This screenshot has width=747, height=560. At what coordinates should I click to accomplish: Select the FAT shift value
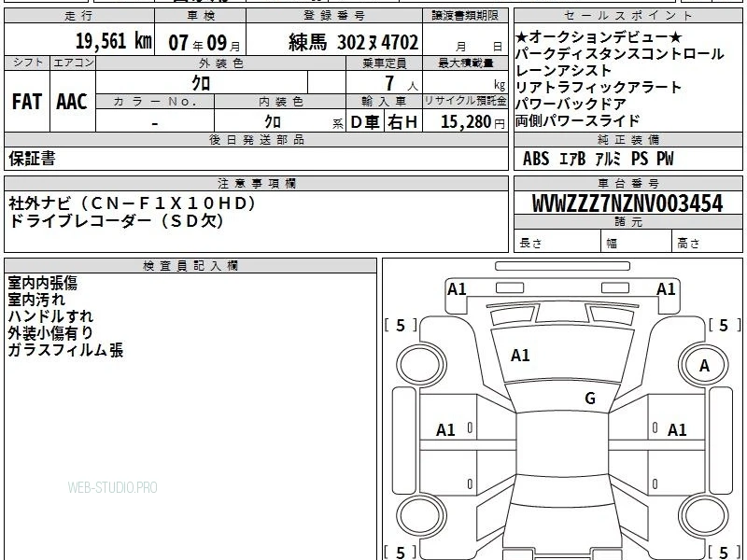pos(27,102)
